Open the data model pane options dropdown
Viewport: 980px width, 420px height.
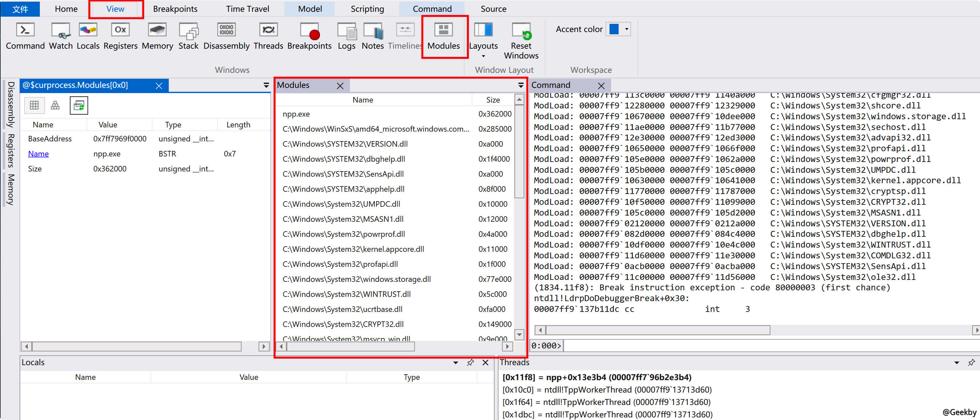(x=266, y=85)
